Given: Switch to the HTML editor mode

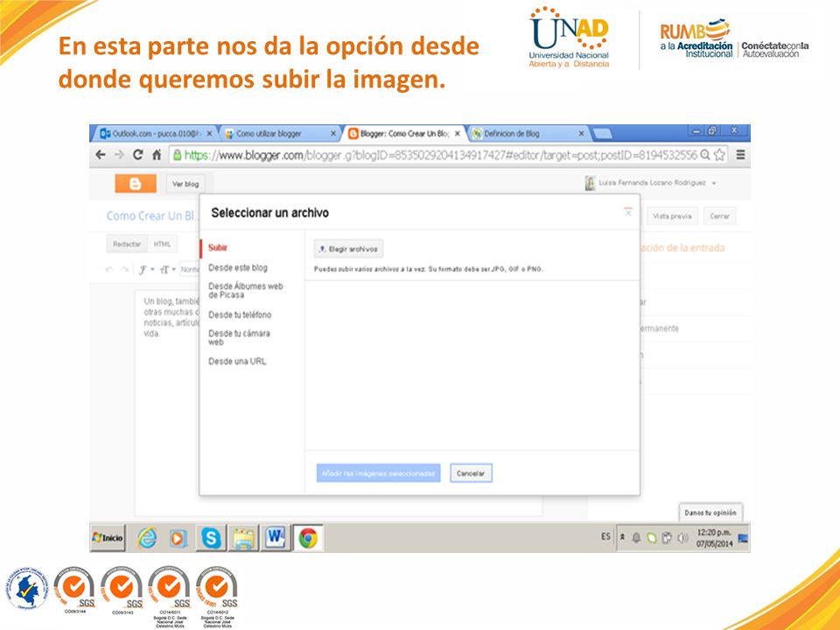Looking at the screenshot, I should click(x=163, y=244).
